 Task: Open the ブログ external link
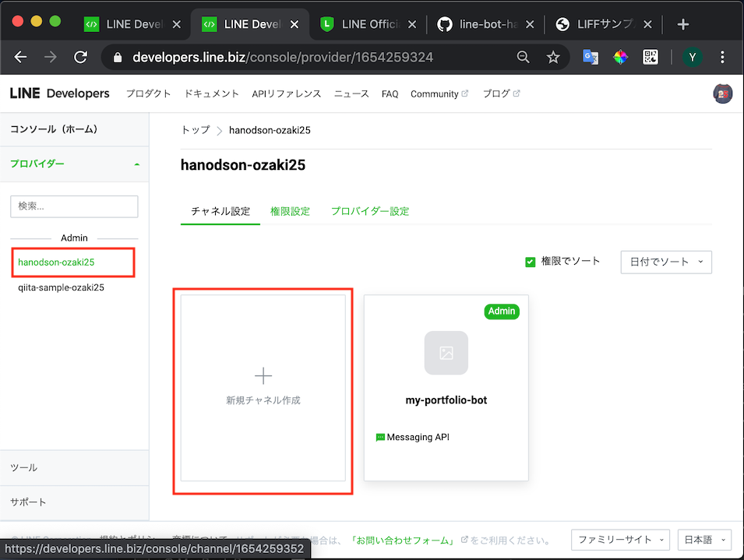(x=501, y=93)
